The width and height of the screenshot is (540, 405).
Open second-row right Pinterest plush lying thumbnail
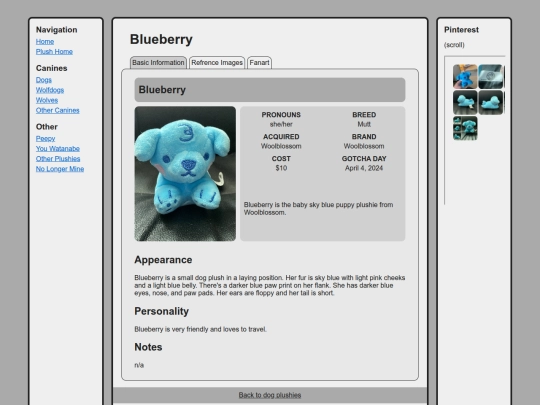coord(490,102)
